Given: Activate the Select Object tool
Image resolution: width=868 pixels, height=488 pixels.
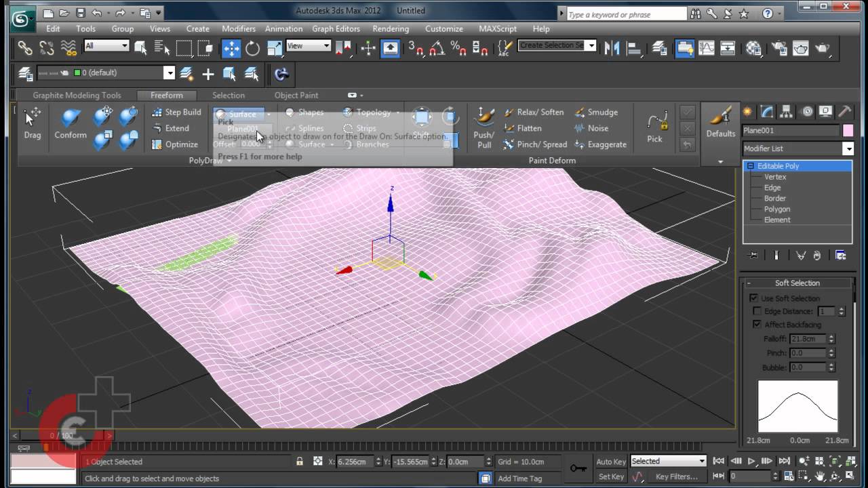Looking at the screenshot, I should [x=140, y=47].
